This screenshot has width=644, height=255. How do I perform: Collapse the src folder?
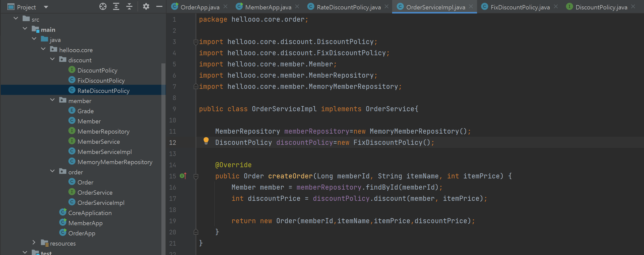(x=16, y=18)
